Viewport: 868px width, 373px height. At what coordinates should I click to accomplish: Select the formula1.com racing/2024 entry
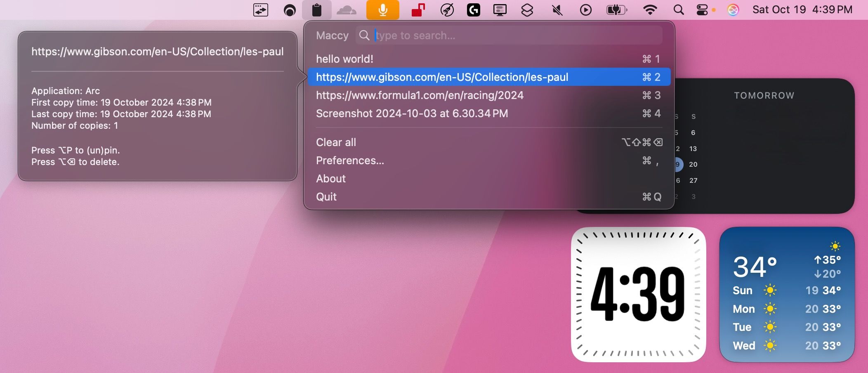pyautogui.click(x=489, y=95)
